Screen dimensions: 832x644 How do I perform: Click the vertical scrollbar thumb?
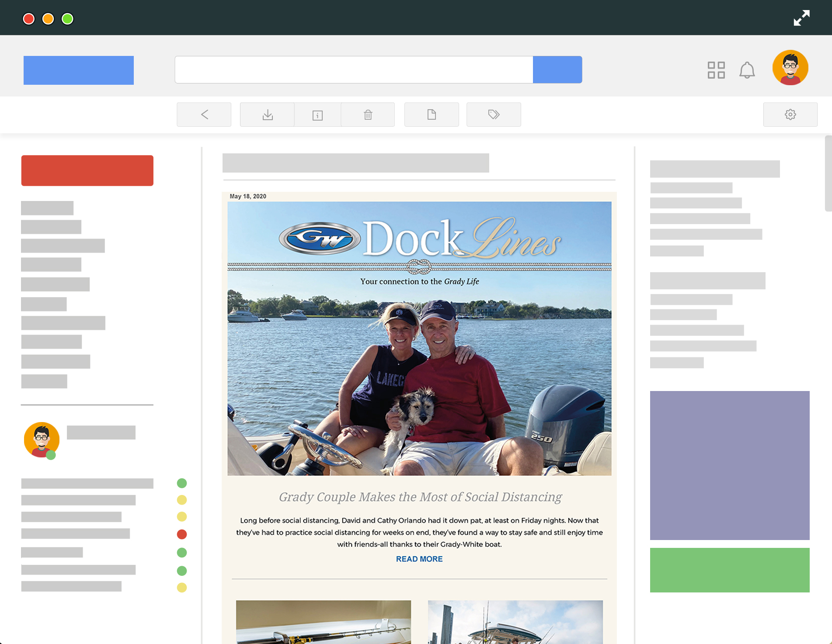[828, 173]
